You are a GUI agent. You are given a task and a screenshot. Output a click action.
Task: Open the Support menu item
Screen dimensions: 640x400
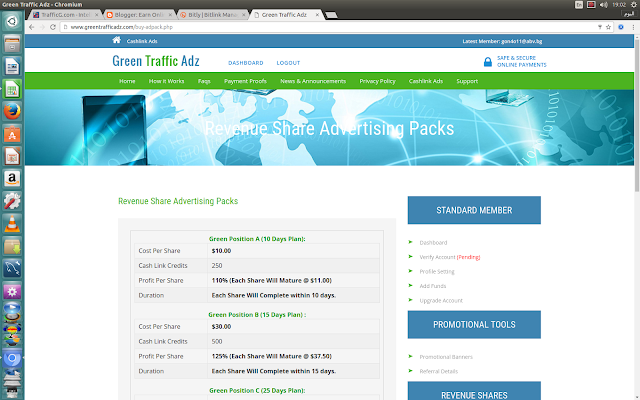467,81
